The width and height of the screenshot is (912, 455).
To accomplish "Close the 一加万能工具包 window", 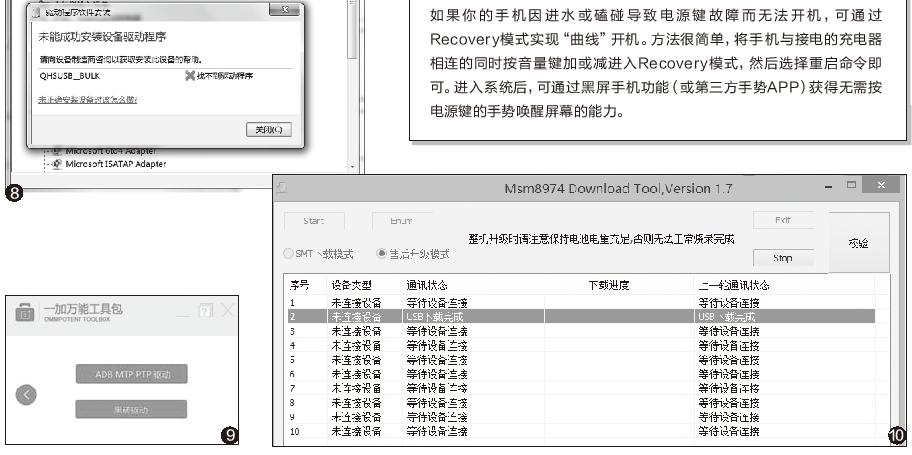I will point(228,311).
